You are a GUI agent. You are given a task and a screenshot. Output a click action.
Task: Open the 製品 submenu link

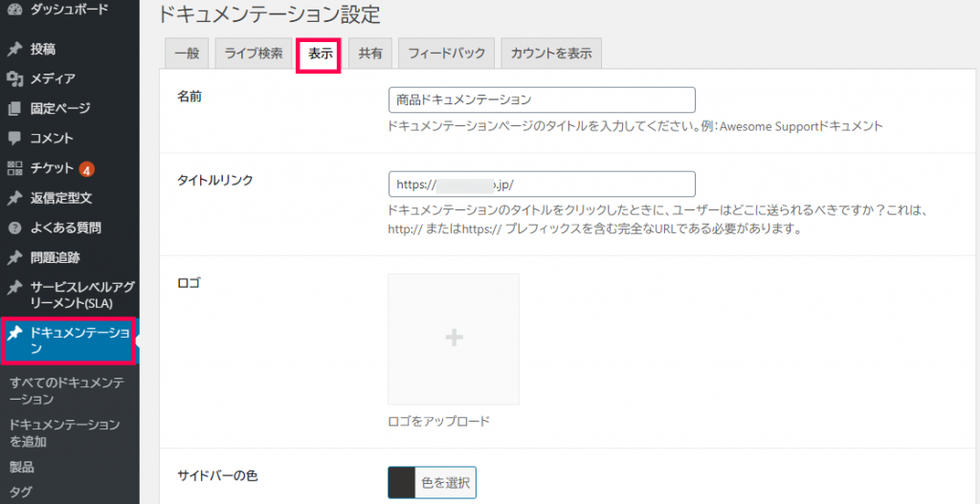point(22,467)
